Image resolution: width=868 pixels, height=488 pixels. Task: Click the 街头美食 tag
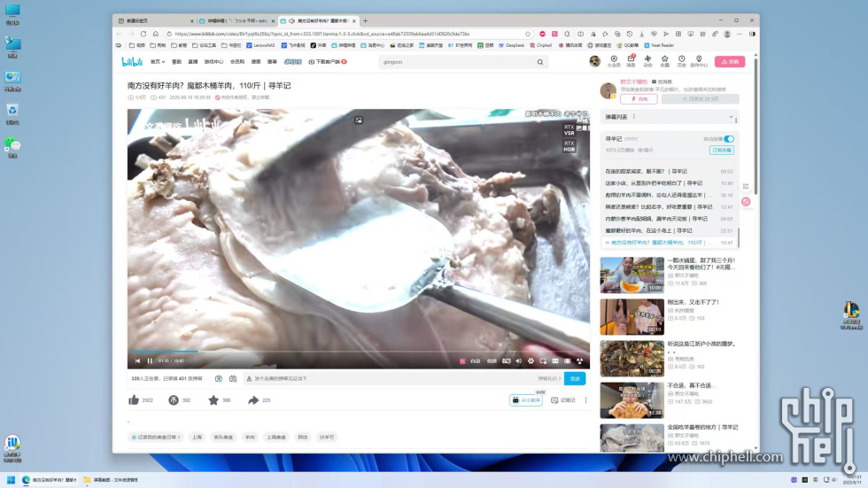pos(223,438)
